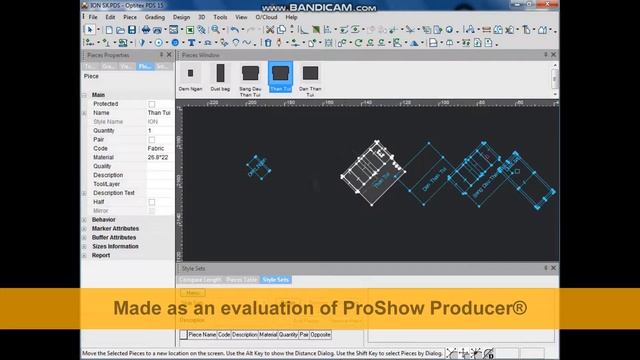Open a file with folder icon
Viewport: 640px width, 360px height.
tap(120, 30)
